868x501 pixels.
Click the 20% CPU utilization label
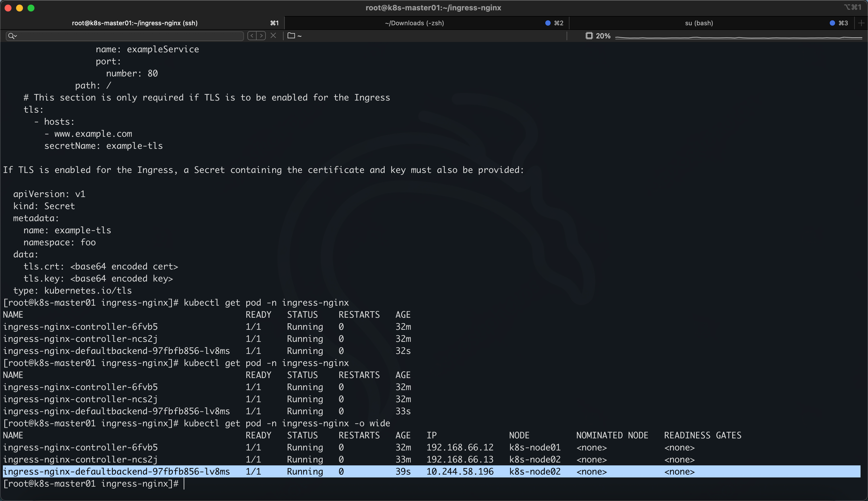(x=603, y=36)
